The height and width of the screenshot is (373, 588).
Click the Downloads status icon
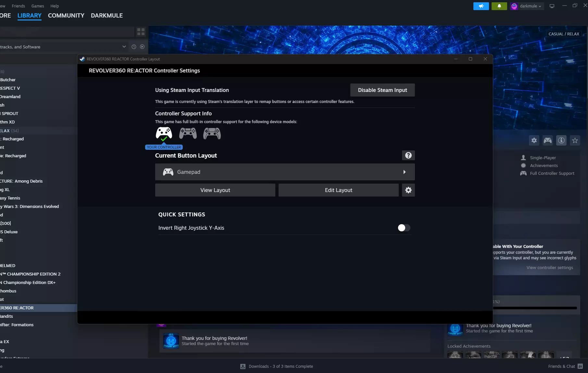coord(243,367)
